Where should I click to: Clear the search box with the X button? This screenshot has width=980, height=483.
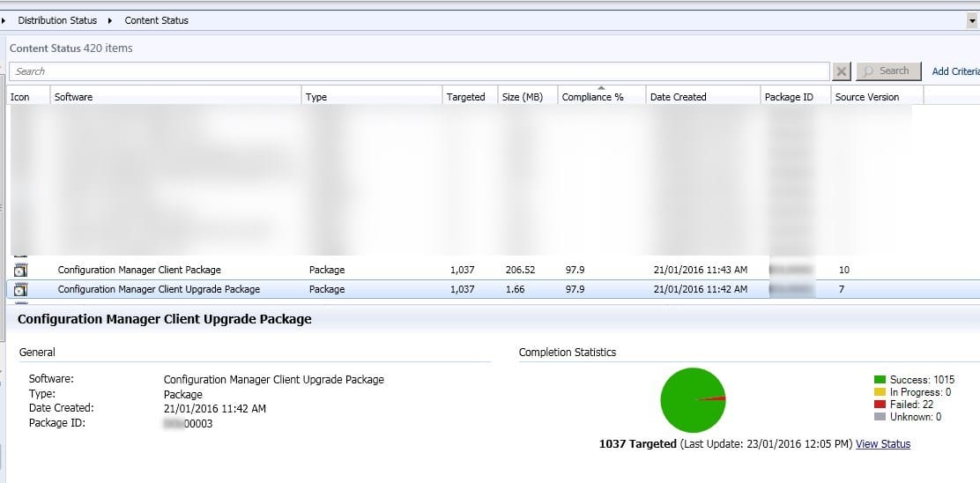(x=842, y=71)
